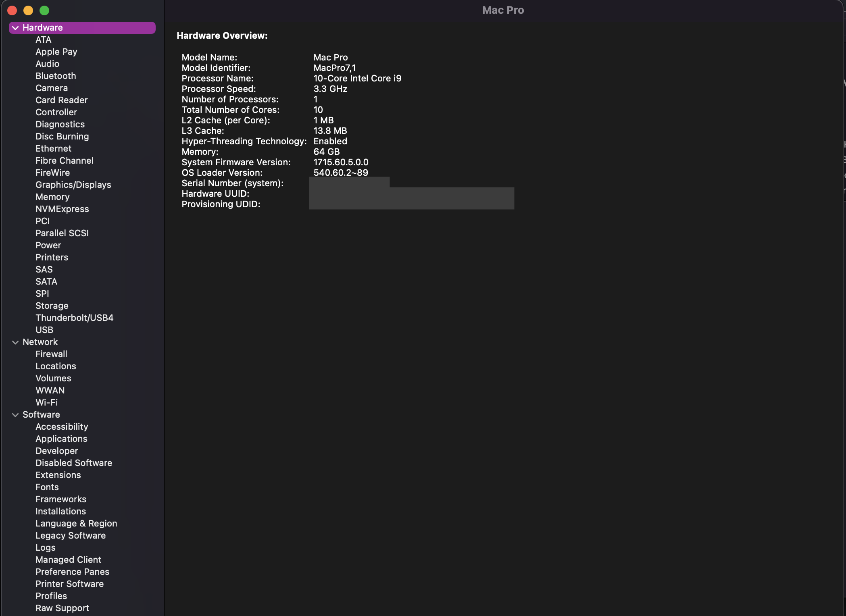Click the yellow minimize window button

[x=28, y=10]
